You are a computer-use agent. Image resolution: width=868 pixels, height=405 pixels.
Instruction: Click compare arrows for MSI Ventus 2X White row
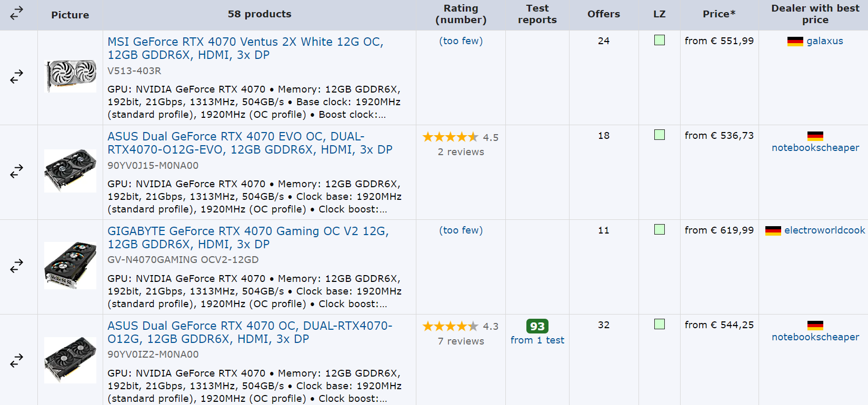point(17,77)
